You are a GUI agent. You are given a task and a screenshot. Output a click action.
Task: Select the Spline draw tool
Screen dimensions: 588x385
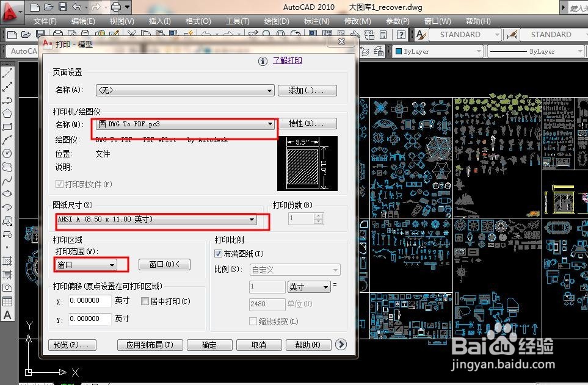7,181
